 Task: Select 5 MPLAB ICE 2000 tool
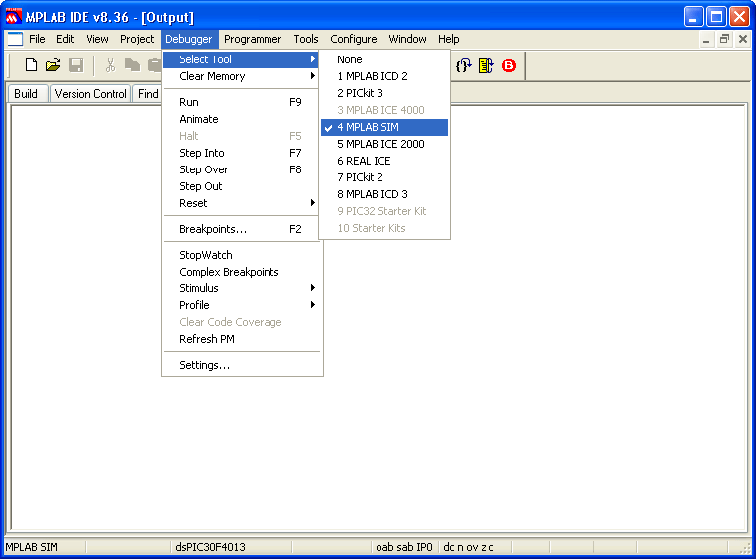click(x=384, y=145)
